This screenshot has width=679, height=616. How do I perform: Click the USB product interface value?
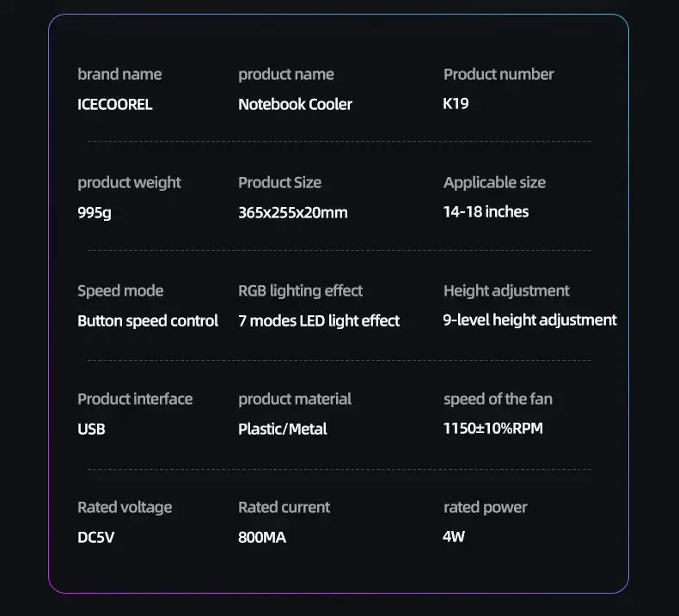tap(91, 429)
